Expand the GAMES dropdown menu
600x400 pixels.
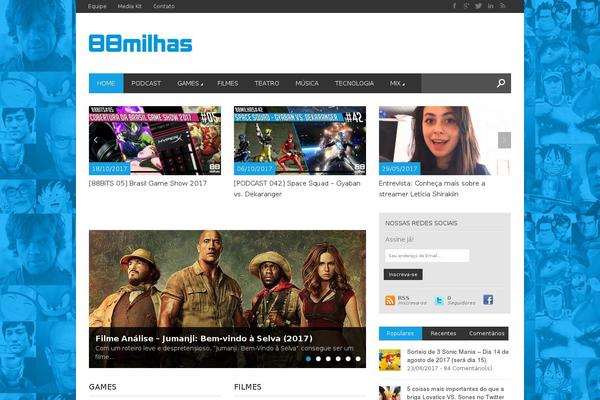pos(190,83)
